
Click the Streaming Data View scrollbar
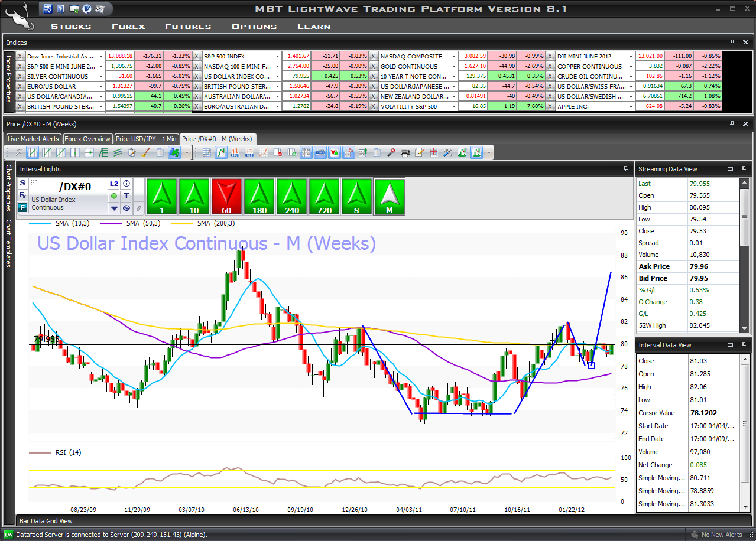pos(744,255)
